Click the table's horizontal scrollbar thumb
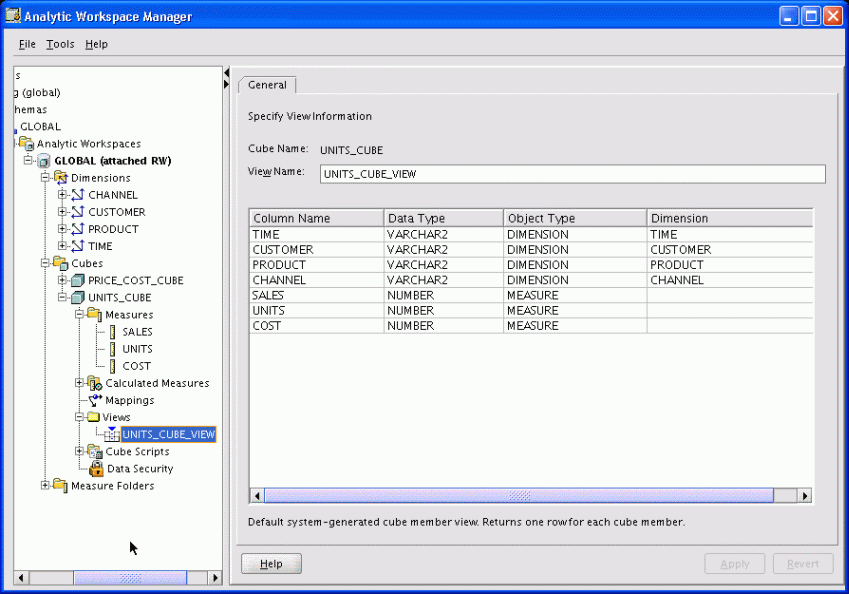 [x=518, y=495]
